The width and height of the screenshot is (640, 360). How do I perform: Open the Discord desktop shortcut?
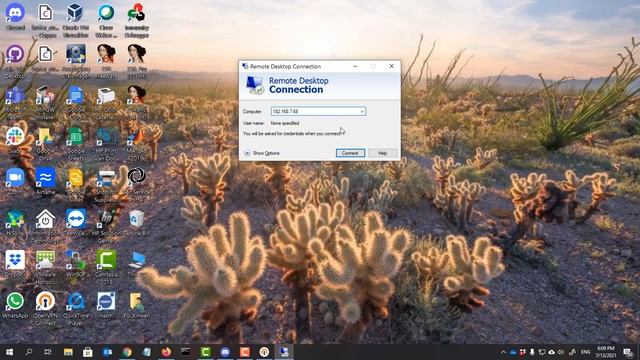[15, 17]
